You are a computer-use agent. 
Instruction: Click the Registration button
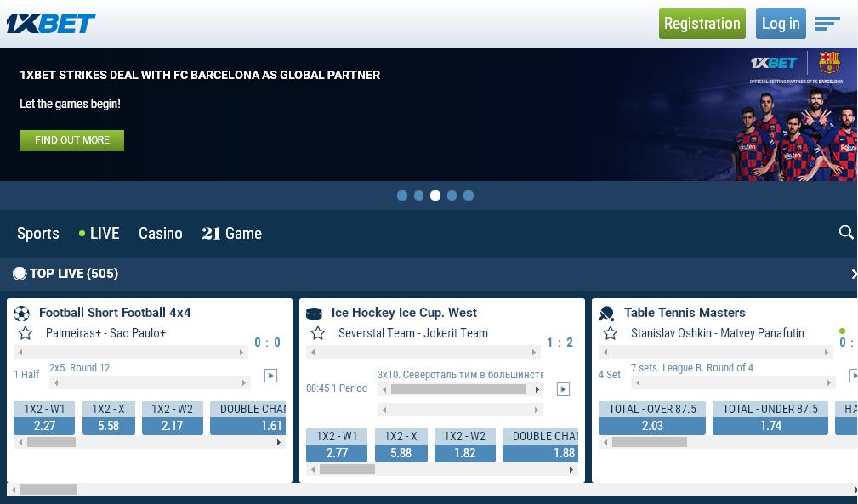click(x=702, y=24)
